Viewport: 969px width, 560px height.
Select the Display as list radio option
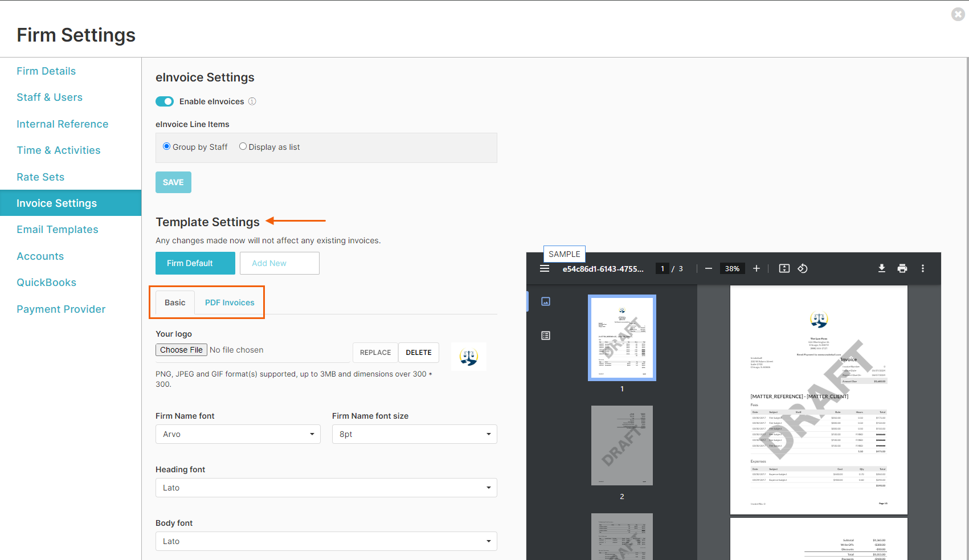pyautogui.click(x=243, y=146)
